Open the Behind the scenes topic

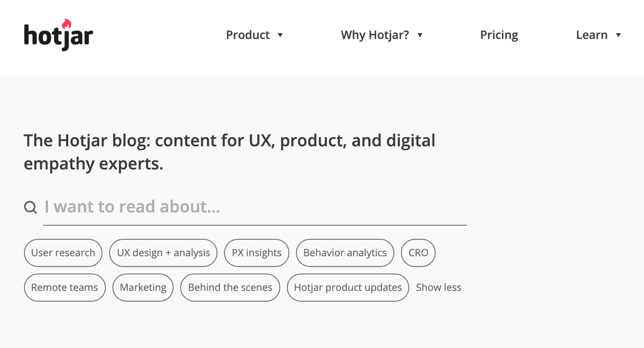[230, 287]
